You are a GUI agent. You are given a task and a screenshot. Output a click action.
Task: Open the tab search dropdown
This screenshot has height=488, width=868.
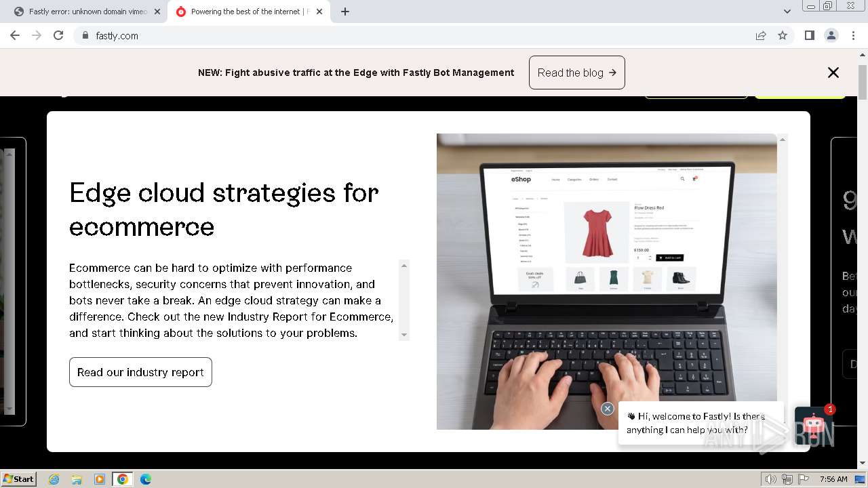(x=787, y=12)
